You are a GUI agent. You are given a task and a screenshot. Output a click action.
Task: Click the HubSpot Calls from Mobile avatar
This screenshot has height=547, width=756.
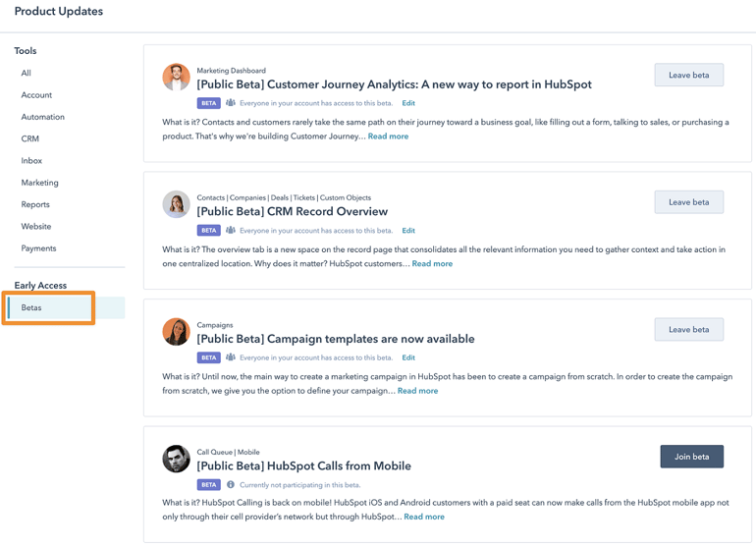(x=177, y=459)
